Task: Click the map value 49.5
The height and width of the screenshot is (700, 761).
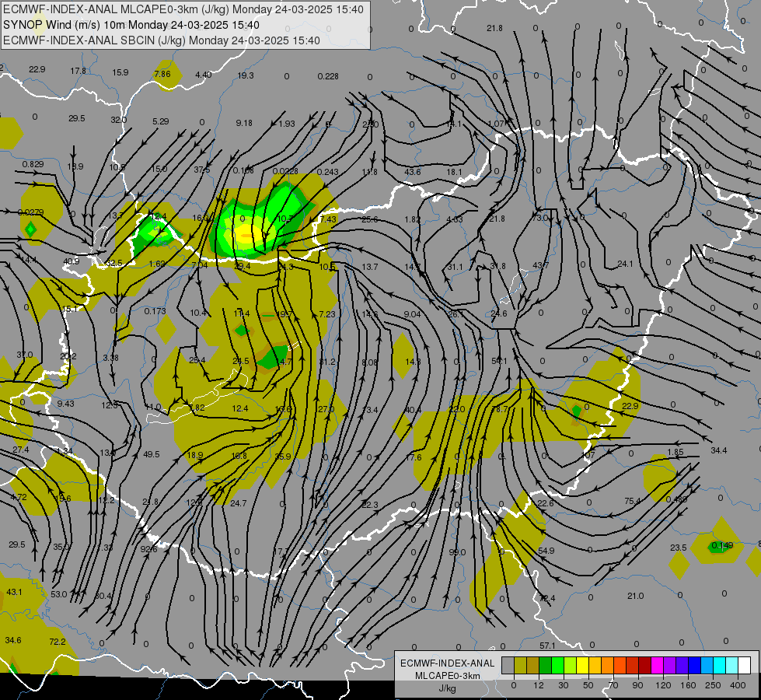Action: coord(152,454)
